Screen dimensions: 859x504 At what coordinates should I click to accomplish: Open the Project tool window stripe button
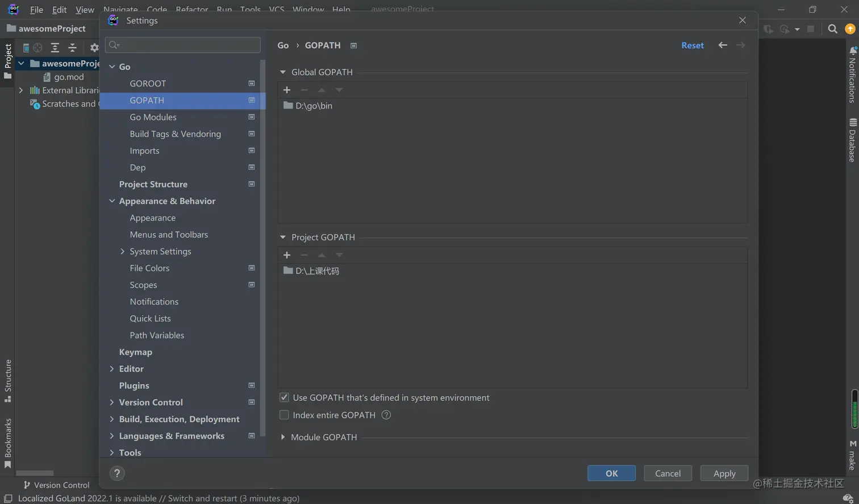pos(8,61)
